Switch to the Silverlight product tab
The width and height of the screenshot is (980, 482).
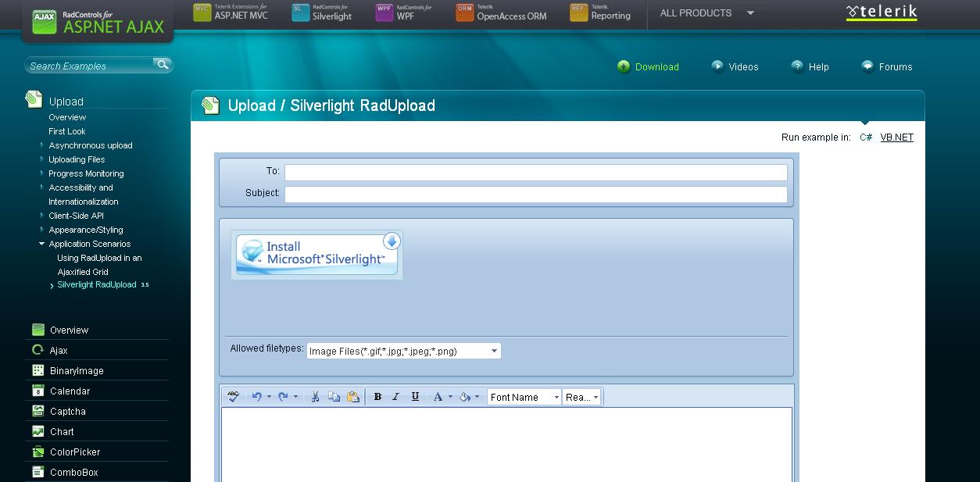pyautogui.click(x=322, y=12)
